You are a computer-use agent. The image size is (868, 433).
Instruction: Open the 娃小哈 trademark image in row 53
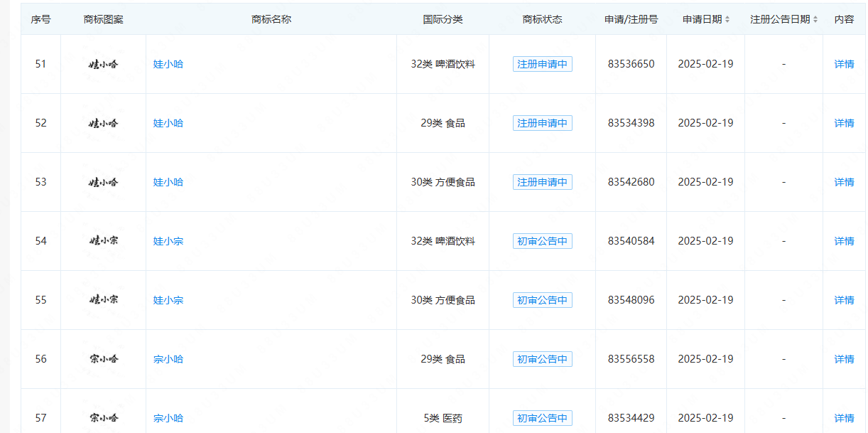pos(104,182)
